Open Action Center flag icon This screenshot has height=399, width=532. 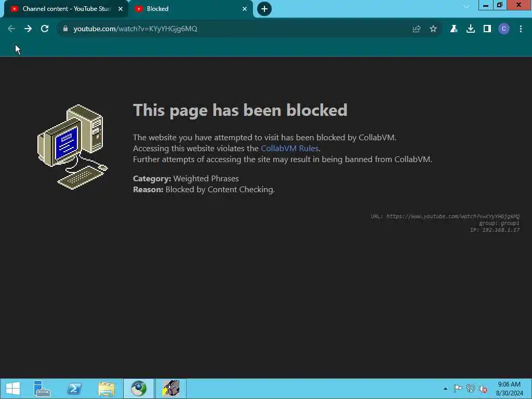[x=458, y=389]
